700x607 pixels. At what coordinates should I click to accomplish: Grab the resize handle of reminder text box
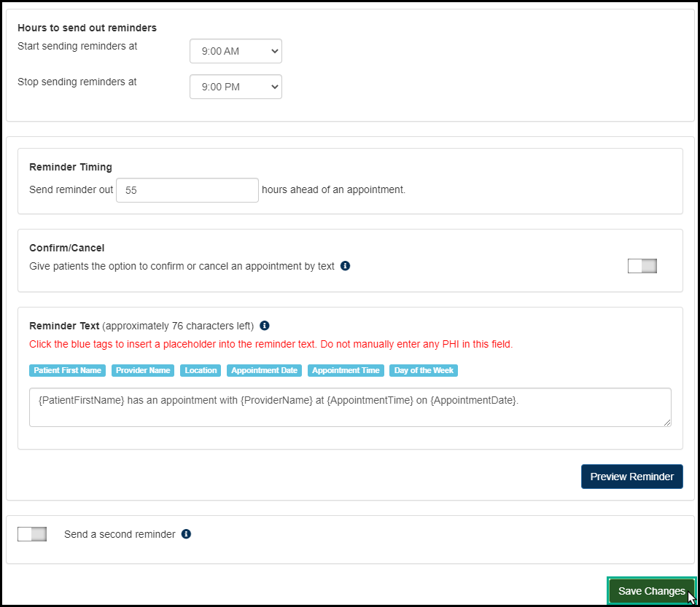pyautogui.click(x=666, y=422)
